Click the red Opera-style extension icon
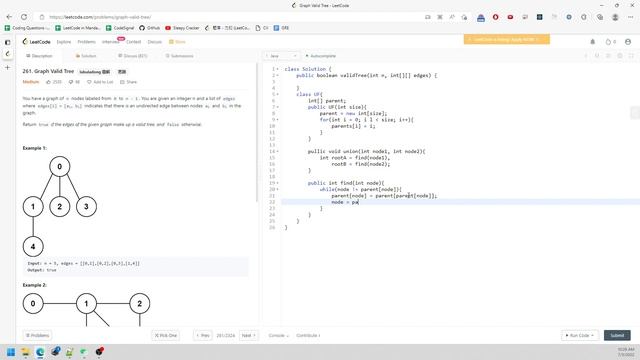Viewport: 640px width, 360px height. 496,17
